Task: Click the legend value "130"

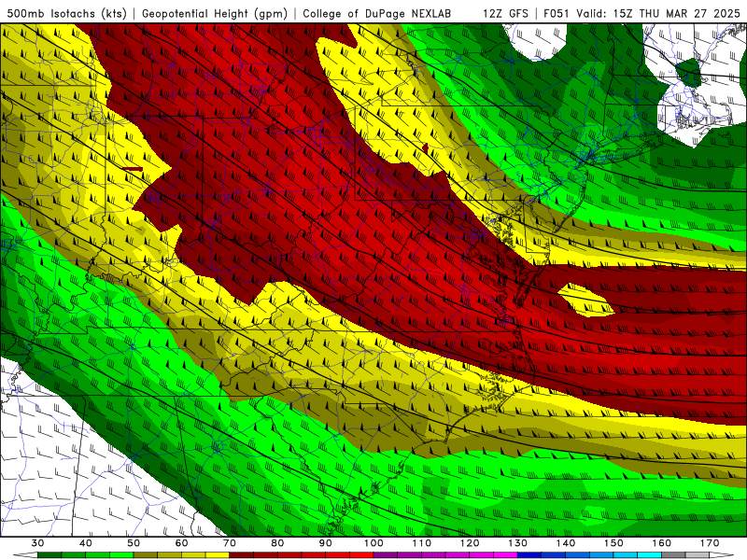Action: [x=518, y=543]
